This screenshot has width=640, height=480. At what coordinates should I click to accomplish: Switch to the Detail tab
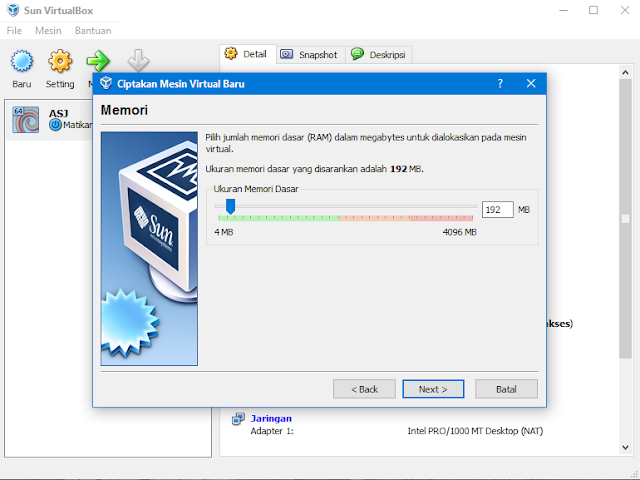[x=248, y=54]
